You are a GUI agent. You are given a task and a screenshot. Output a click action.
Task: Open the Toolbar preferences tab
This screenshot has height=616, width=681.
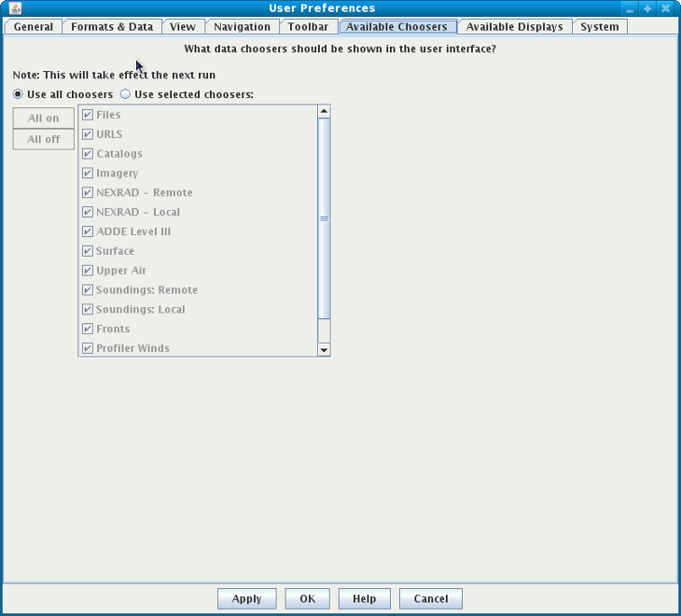[308, 27]
